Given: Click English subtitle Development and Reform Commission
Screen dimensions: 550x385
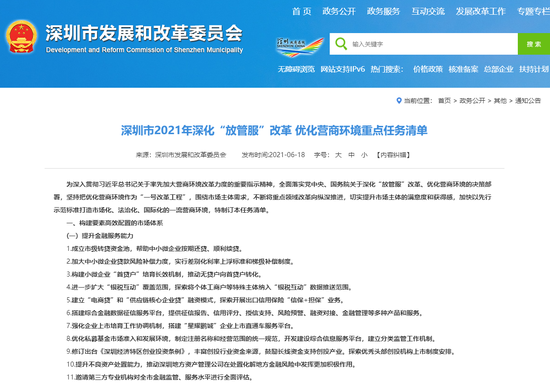Looking at the screenshot, I should [145, 50].
